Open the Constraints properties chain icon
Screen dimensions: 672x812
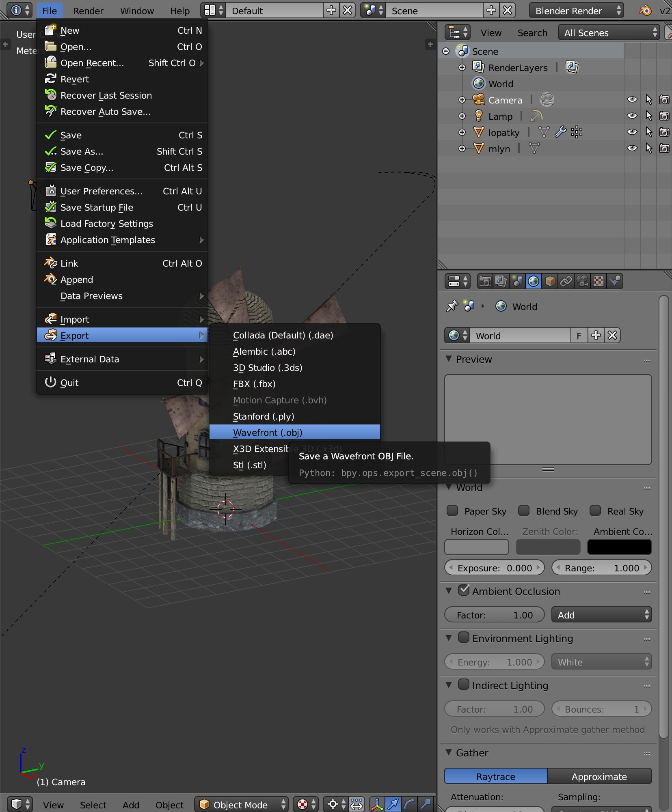point(566,281)
